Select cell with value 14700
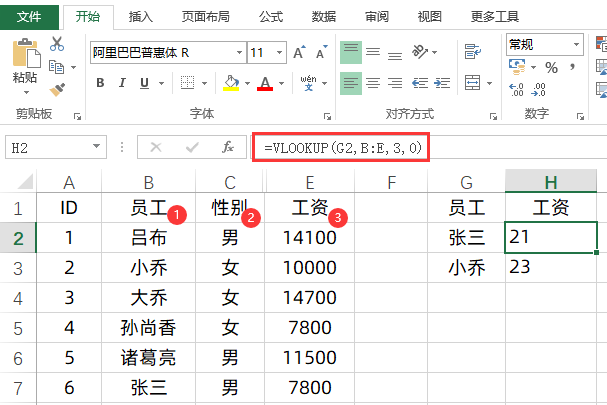This screenshot has width=607, height=405. [x=309, y=298]
